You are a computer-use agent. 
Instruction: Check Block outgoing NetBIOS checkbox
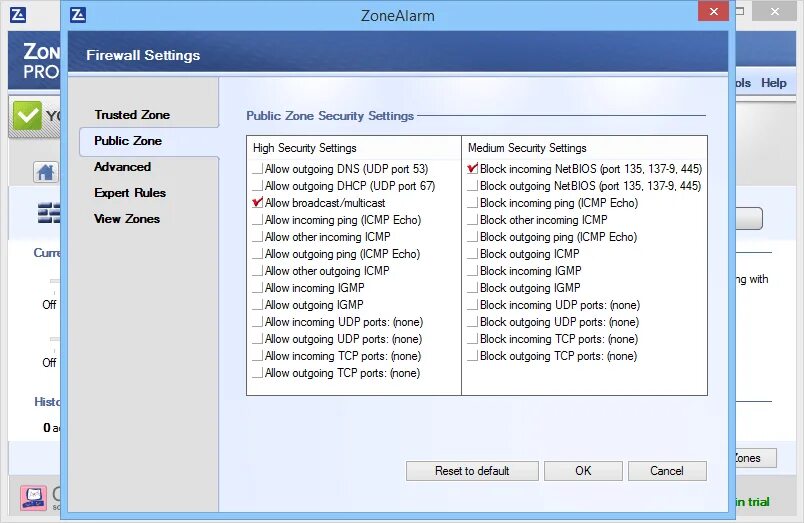tap(472, 186)
